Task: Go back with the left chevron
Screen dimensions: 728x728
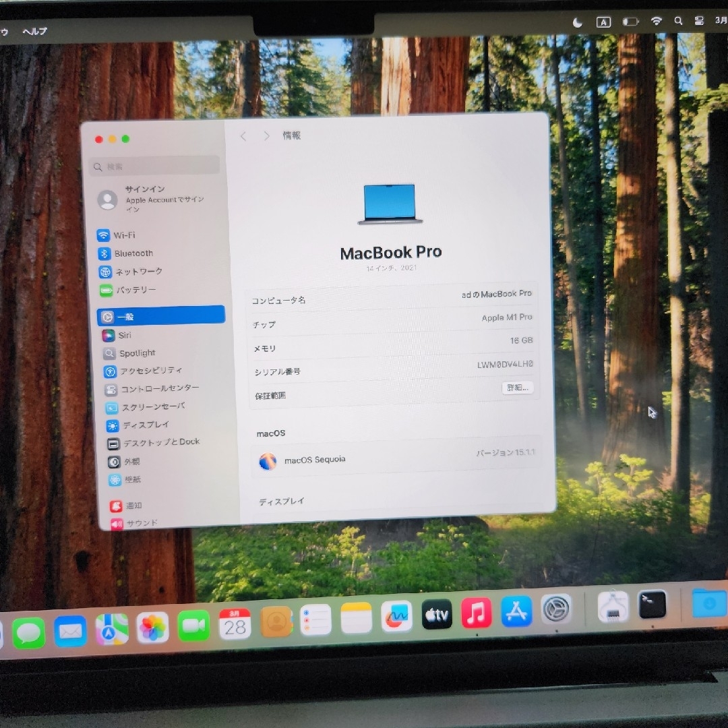Action: pos(243,136)
